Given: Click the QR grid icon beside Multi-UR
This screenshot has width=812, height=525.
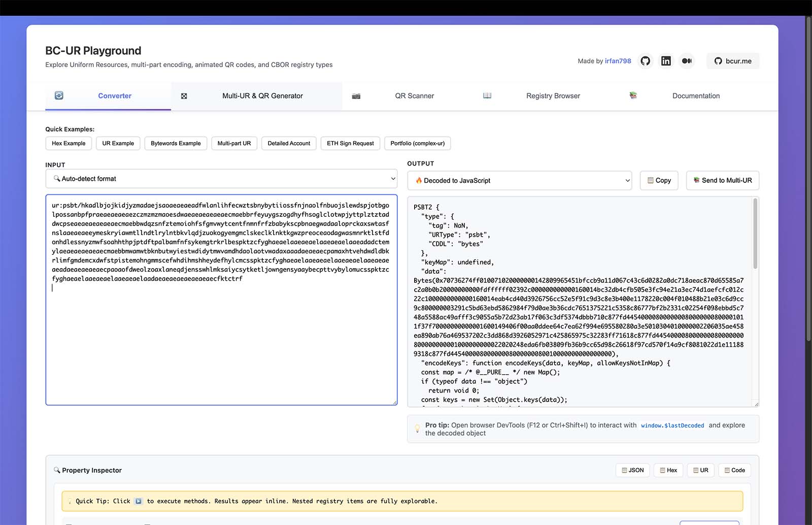Looking at the screenshot, I should click(184, 96).
